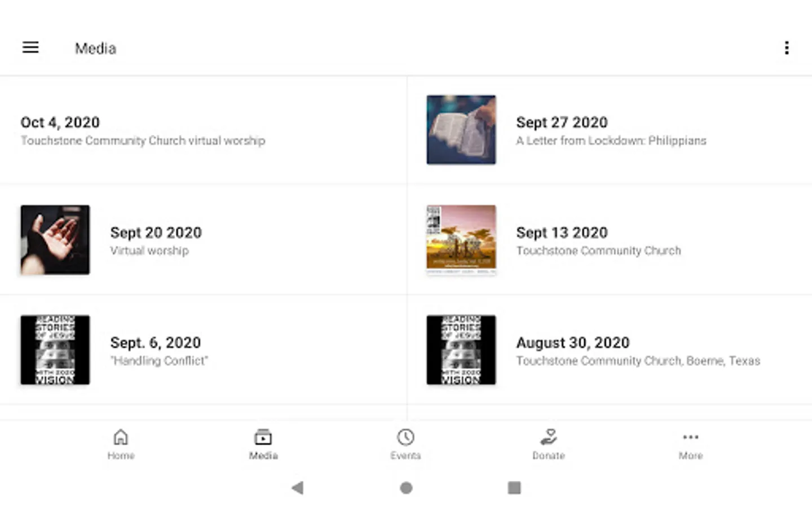The image size is (812, 508).
Task: Tap the Home icon in bottom navigation
Action: (x=121, y=437)
